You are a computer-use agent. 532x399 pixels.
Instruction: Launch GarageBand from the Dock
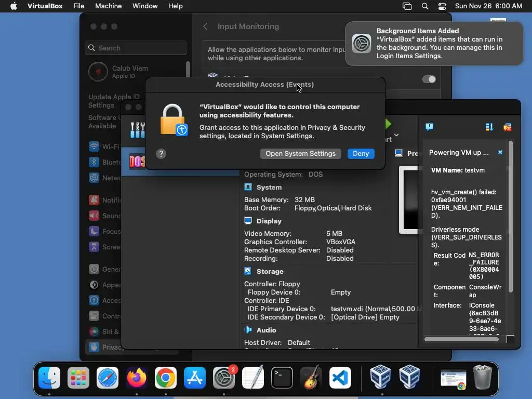coord(311,377)
